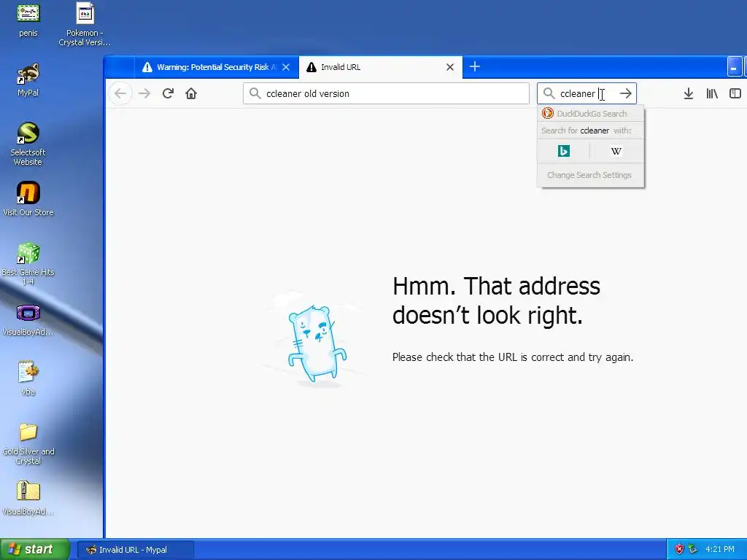Open the Downloads panel

point(689,93)
